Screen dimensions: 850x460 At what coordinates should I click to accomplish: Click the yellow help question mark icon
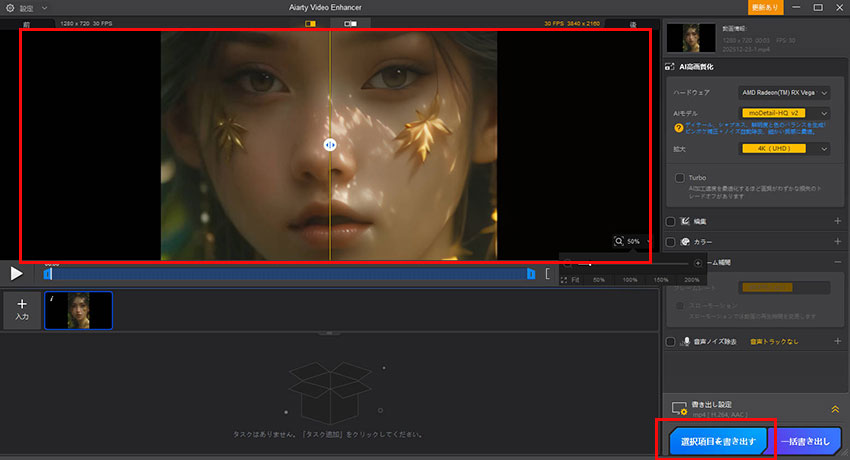click(678, 128)
